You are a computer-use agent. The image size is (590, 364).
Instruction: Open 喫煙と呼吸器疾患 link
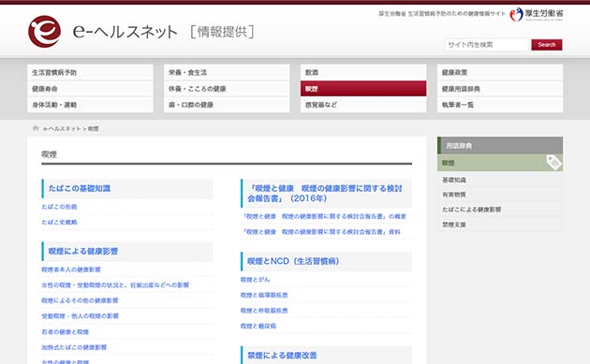(264, 311)
